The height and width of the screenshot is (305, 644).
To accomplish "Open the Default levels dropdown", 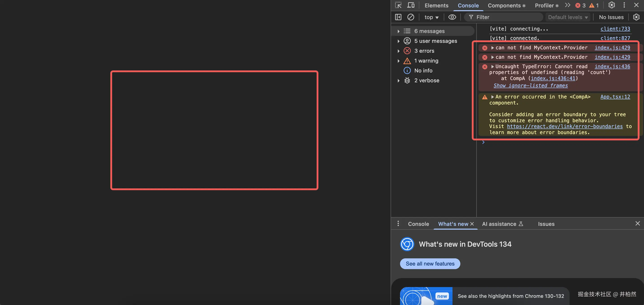I will 568,17.
